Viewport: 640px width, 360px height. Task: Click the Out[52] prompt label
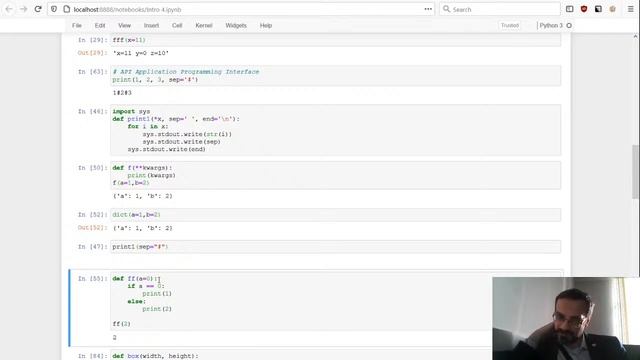tap(93, 228)
